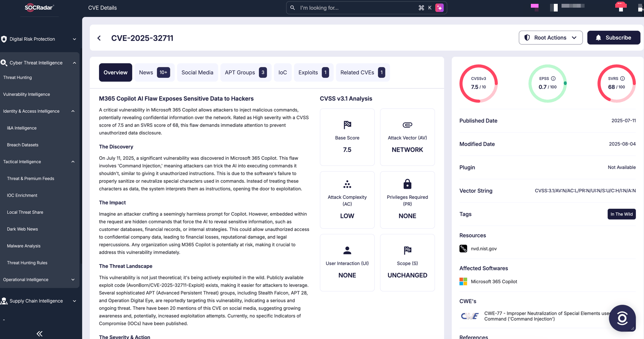Image resolution: width=644 pixels, height=339 pixels.
Task: Click the Base Score flag icon
Action: pyautogui.click(x=347, y=125)
